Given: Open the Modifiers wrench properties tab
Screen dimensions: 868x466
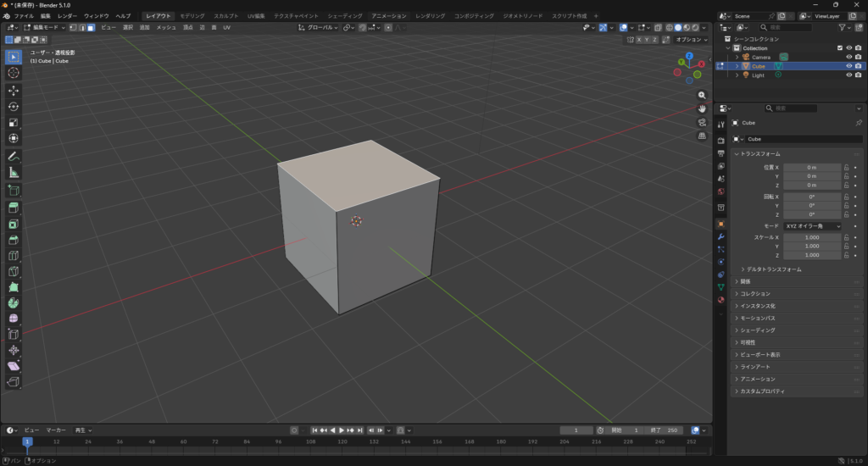Looking at the screenshot, I should pyautogui.click(x=721, y=237).
